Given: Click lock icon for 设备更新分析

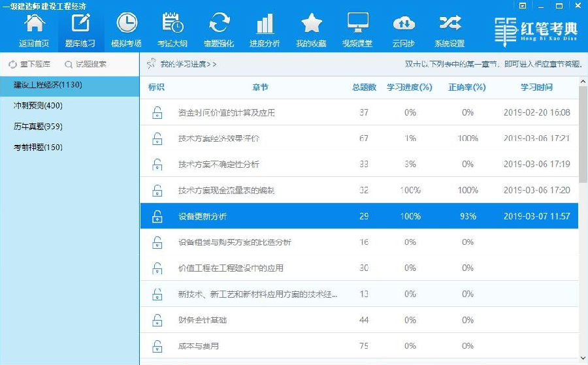Looking at the screenshot, I should 157,216.
